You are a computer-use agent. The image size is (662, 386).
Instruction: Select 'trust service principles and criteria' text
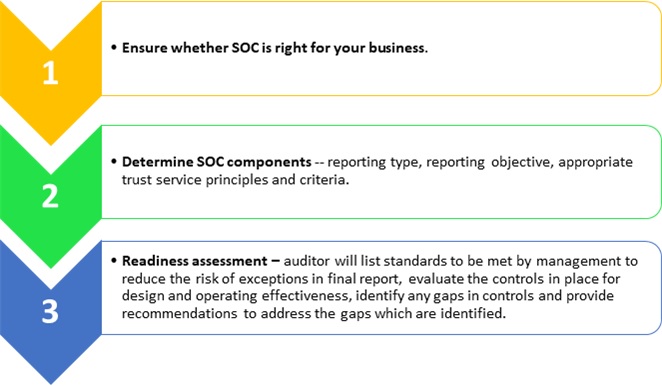[x=235, y=180]
